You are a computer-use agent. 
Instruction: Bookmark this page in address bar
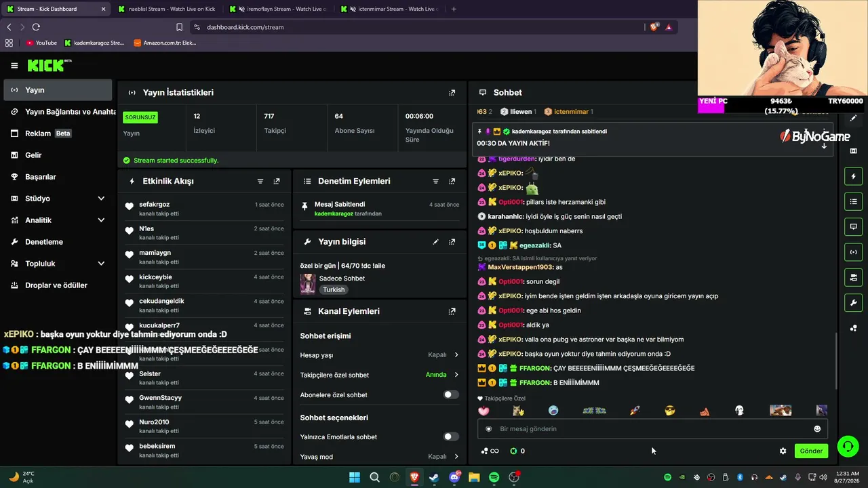pyautogui.click(x=179, y=27)
